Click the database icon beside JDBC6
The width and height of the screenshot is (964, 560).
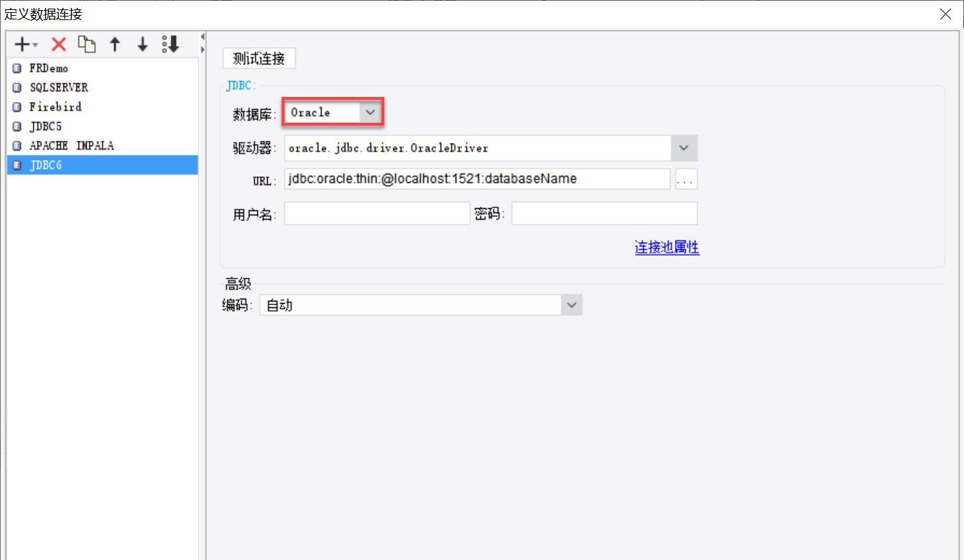pos(17,166)
